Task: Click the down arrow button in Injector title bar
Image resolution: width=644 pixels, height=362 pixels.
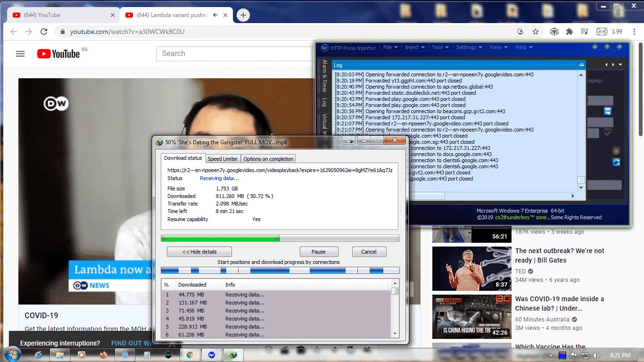Action: [595, 47]
